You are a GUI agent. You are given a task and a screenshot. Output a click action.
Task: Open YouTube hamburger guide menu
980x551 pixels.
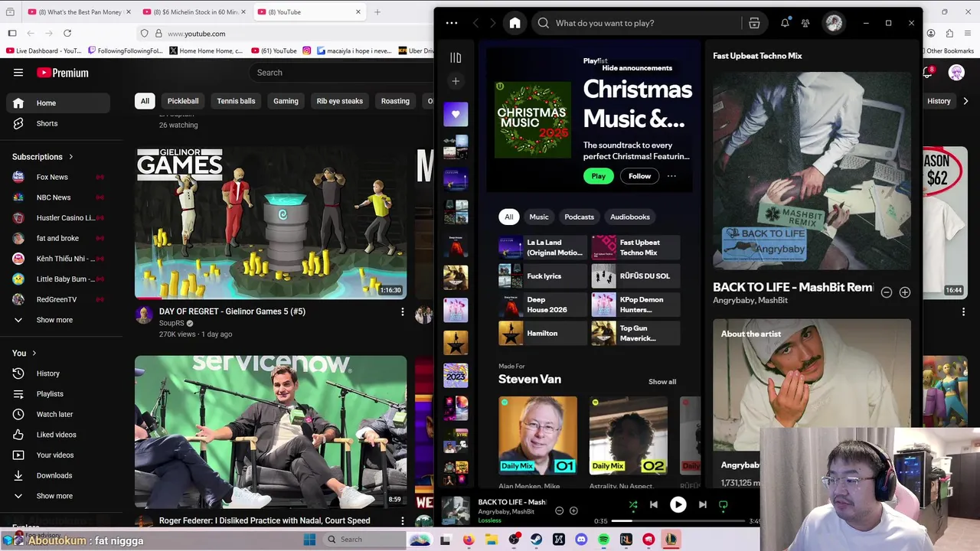tap(18, 73)
